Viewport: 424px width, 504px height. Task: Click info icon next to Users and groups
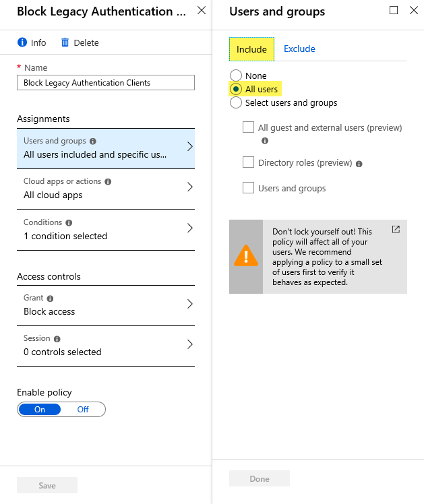pos(93,141)
